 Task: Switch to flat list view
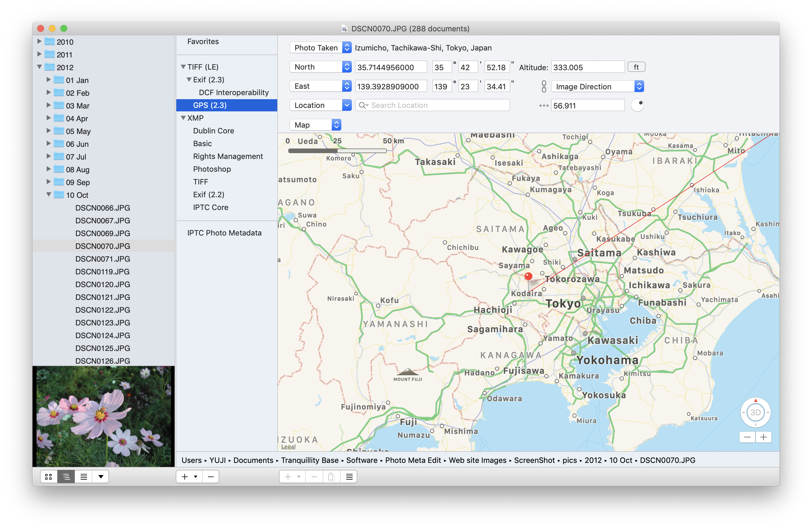point(84,477)
